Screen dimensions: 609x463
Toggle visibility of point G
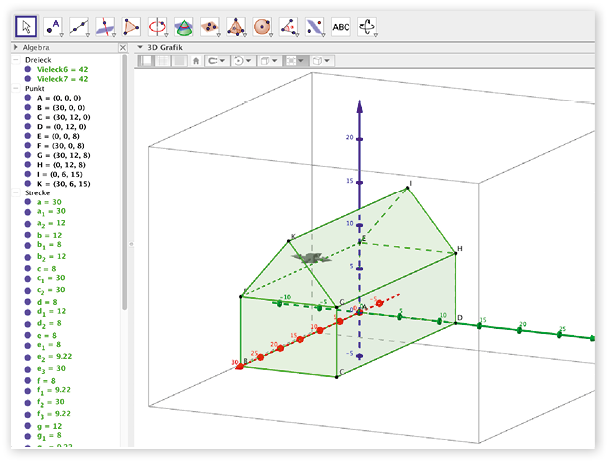(28, 155)
